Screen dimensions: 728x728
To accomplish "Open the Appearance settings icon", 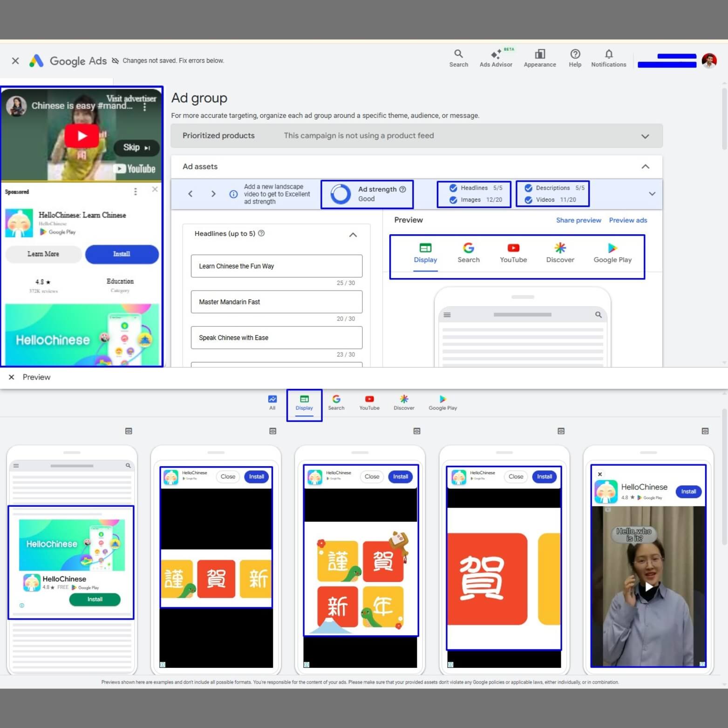I will tap(539, 54).
